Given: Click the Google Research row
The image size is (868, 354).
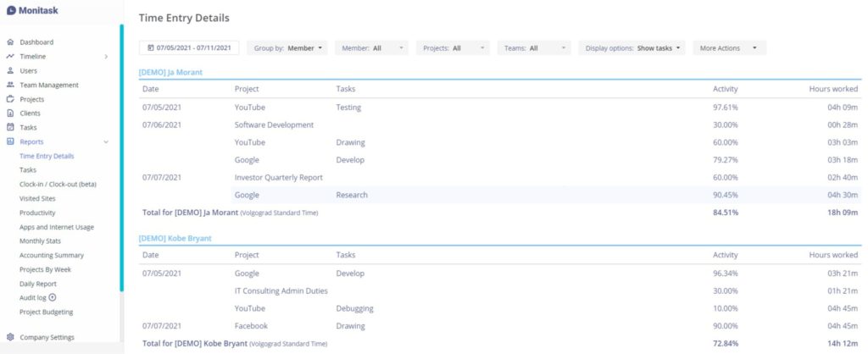Looking at the screenshot, I should click(x=546, y=195).
